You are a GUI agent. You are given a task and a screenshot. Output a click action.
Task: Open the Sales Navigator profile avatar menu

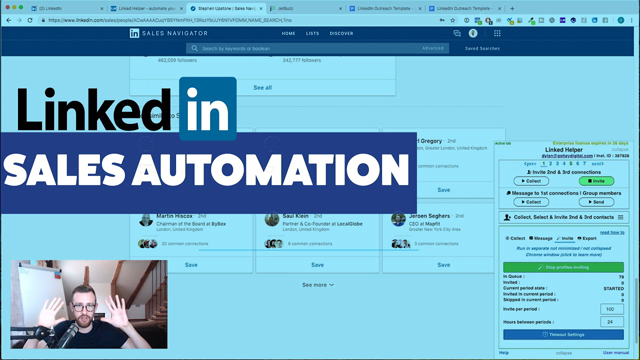473,33
